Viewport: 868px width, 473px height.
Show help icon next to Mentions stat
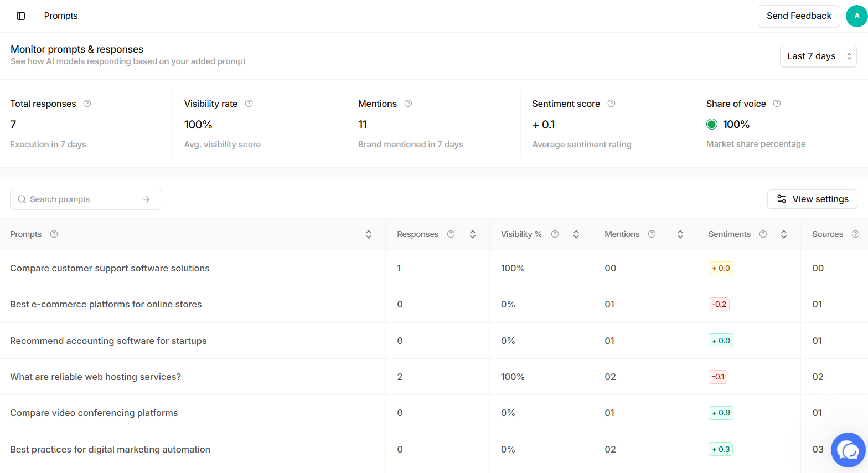point(409,104)
